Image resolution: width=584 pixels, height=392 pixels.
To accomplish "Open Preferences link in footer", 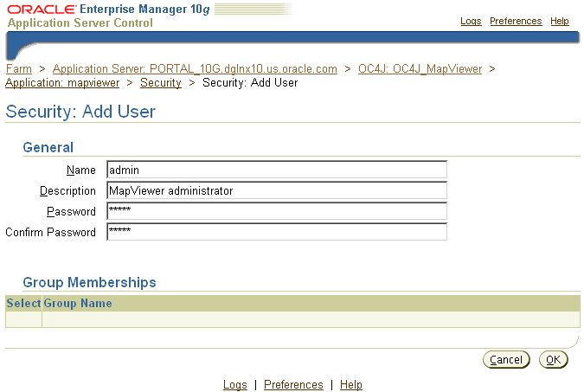I will (293, 384).
